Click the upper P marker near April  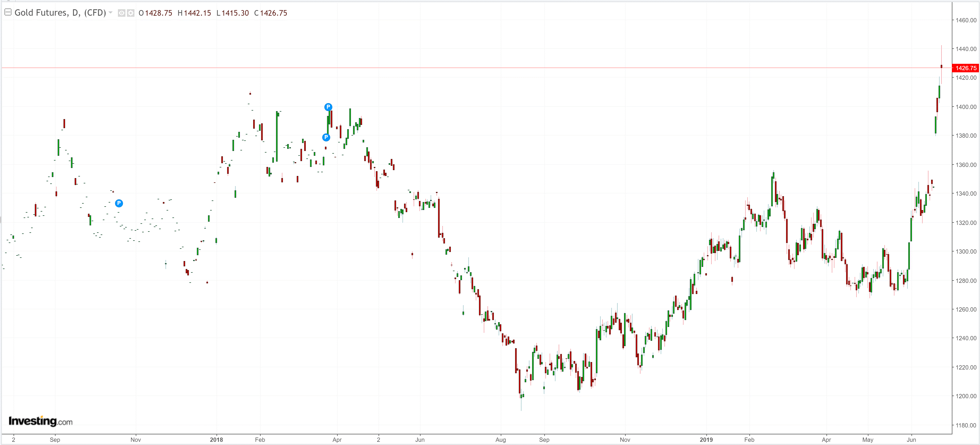(x=328, y=107)
